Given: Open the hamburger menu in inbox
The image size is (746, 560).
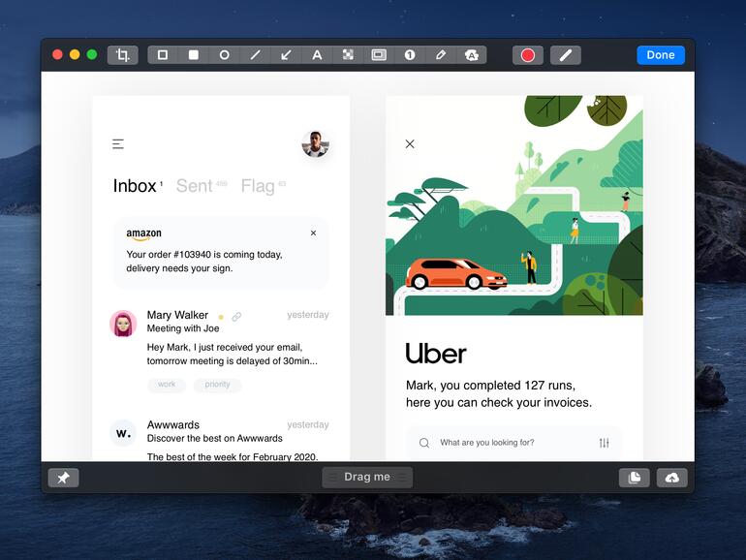Looking at the screenshot, I should pyautogui.click(x=118, y=143).
